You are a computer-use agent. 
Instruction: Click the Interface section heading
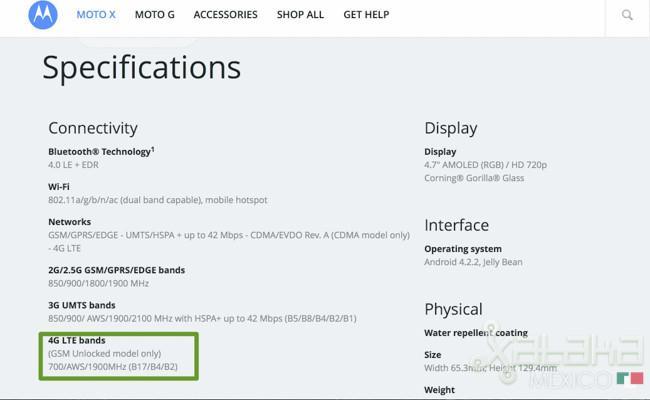pos(456,225)
